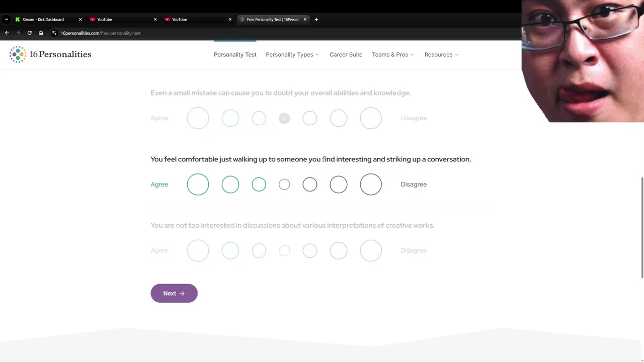This screenshot has height=362, width=644.
Task: Click the browser back arrow
Action: pos(7,33)
